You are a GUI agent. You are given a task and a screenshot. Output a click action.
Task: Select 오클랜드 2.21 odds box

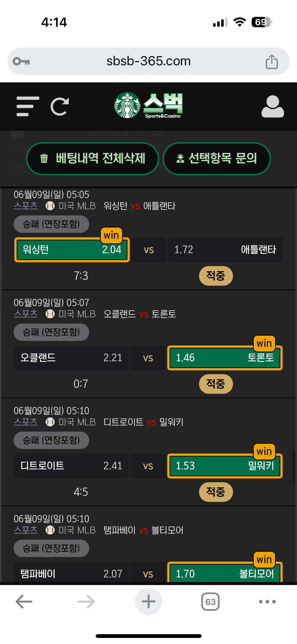72,358
